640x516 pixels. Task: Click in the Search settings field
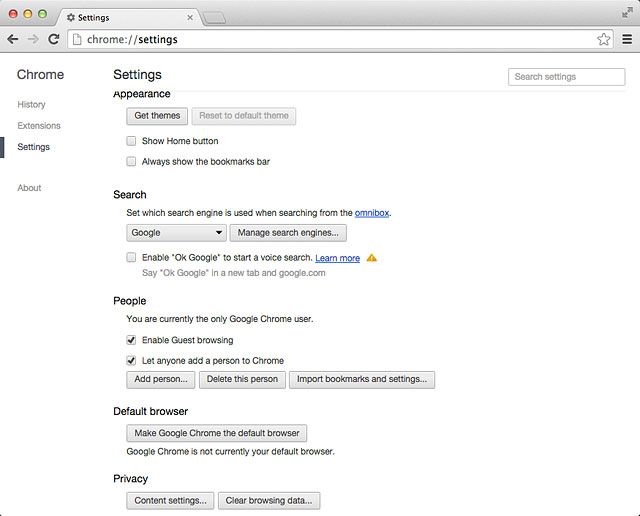[567, 77]
